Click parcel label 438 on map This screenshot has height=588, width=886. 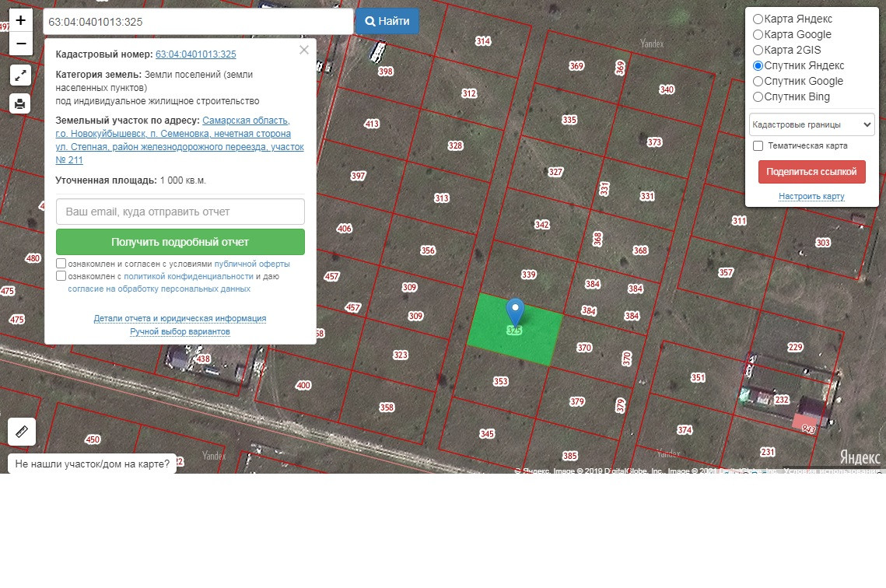click(204, 359)
